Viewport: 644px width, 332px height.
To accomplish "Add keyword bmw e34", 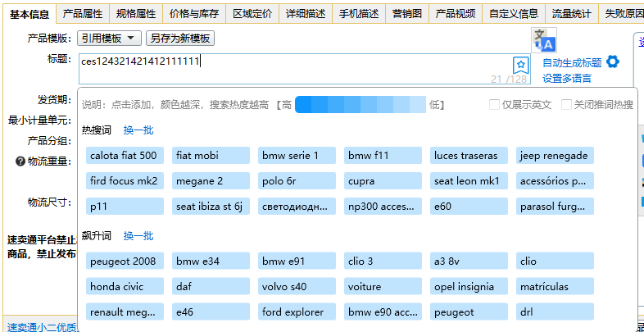I will click(x=211, y=261).
